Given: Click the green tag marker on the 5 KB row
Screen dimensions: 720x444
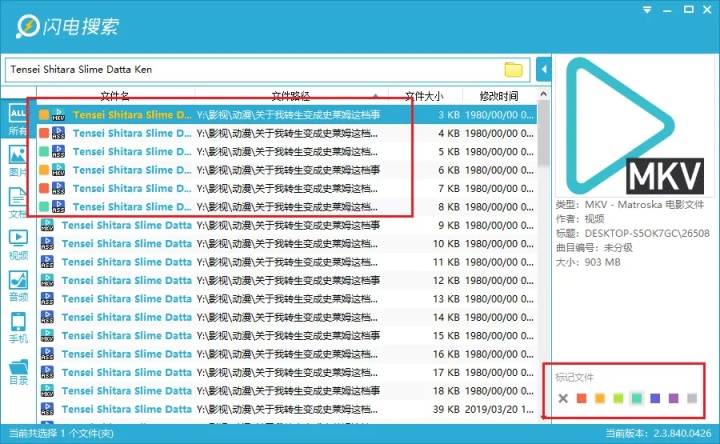Looking at the screenshot, I should [44, 152].
